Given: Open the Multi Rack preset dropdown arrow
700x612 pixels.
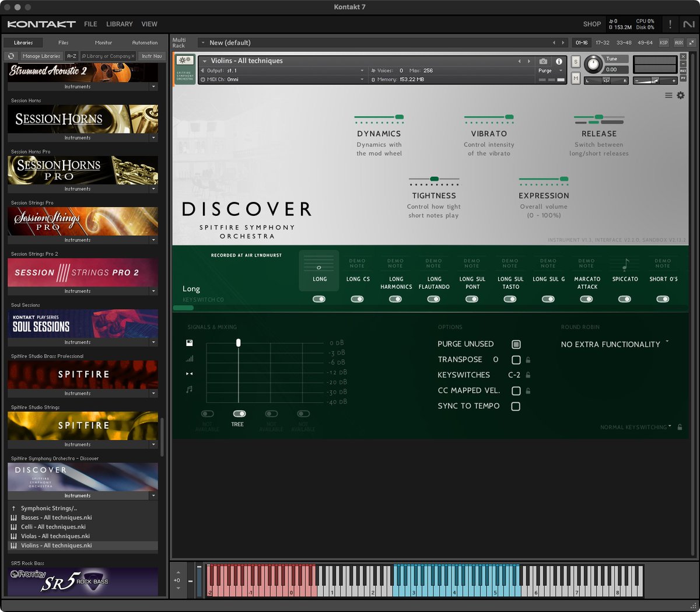Looking at the screenshot, I should click(x=202, y=43).
